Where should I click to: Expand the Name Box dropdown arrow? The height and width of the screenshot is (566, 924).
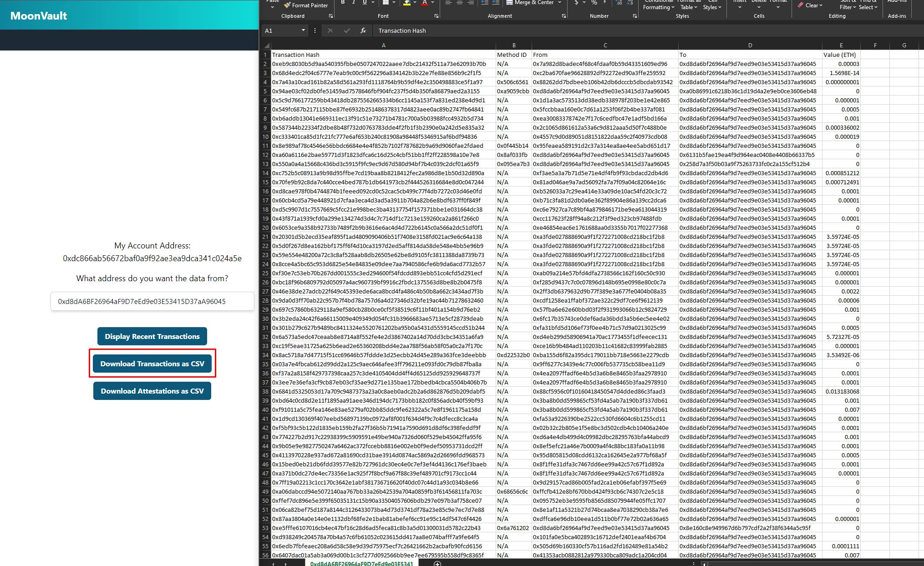(x=303, y=30)
